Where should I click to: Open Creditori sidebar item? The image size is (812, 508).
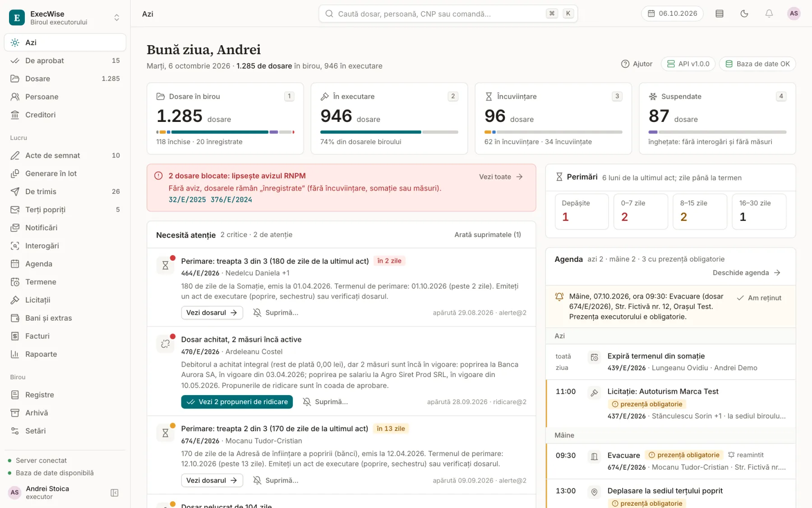pos(65,115)
